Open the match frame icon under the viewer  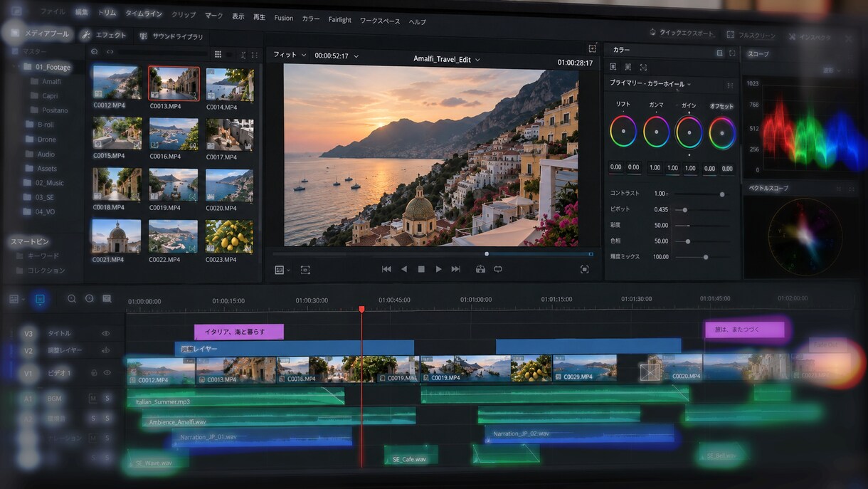coord(305,270)
